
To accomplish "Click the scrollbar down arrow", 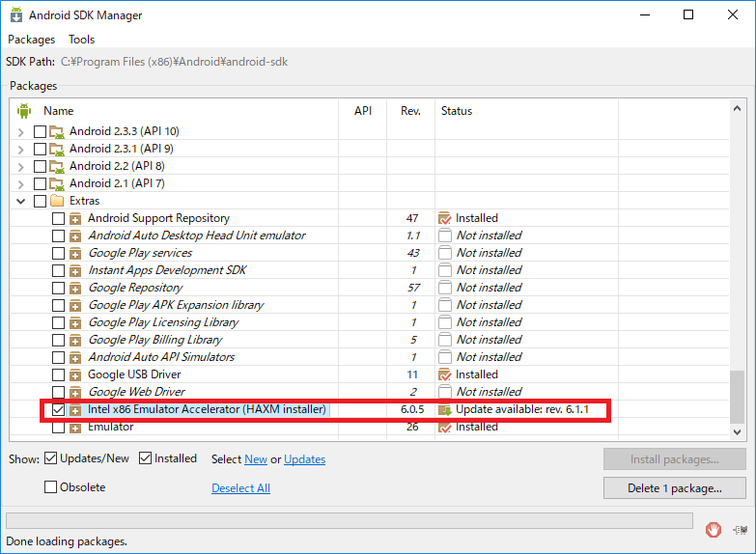I will pyautogui.click(x=737, y=432).
